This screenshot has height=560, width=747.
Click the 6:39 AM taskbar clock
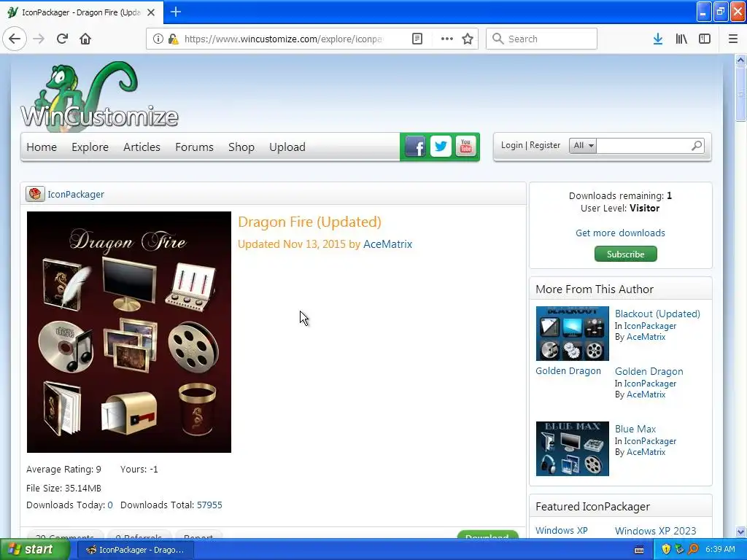720,549
